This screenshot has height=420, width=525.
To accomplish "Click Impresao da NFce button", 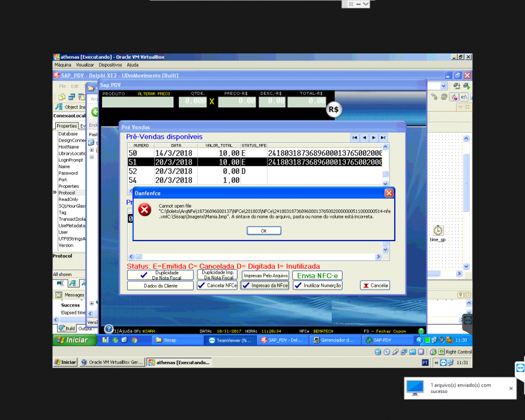I will pyautogui.click(x=265, y=286).
